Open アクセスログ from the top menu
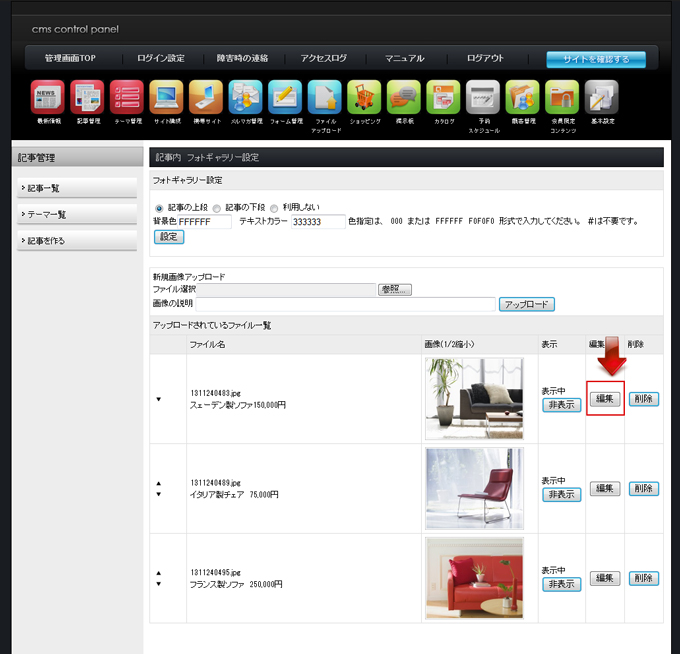The width and height of the screenshot is (680, 654). coord(323,59)
